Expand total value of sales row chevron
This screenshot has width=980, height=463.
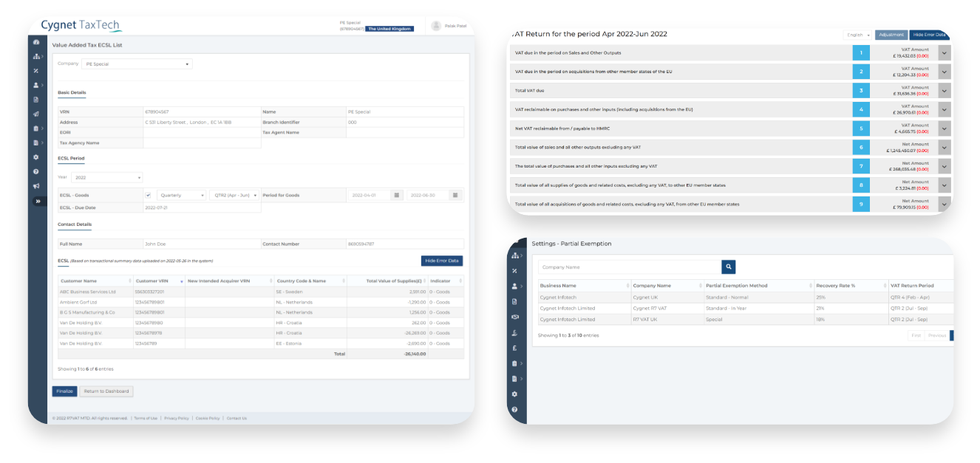point(945,147)
